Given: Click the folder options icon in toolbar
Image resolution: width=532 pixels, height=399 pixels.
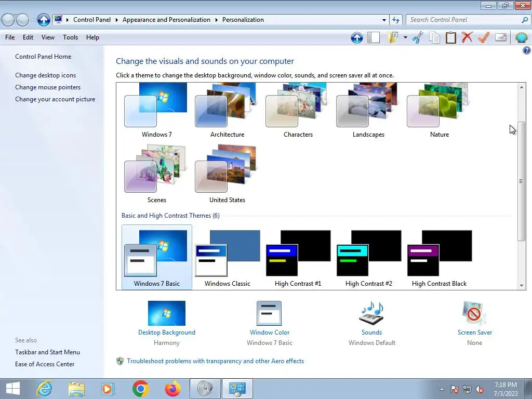Looking at the screenshot, I should click(393, 37).
